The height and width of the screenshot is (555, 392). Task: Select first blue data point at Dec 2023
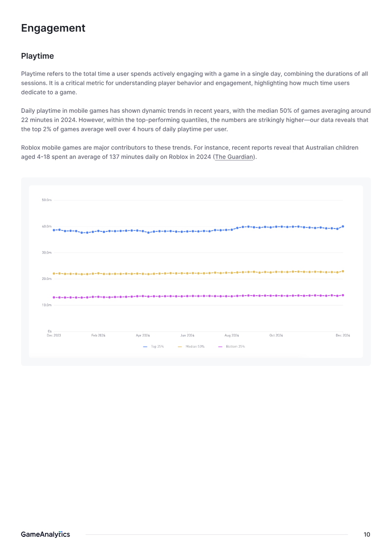tap(54, 230)
